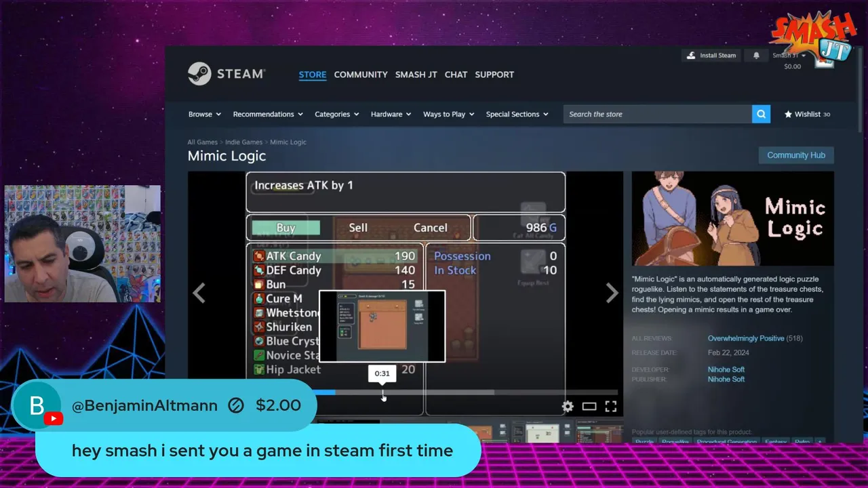Viewport: 868px width, 488px height.
Task: Click the streamer webcam overlay
Action: click(83, 243)
